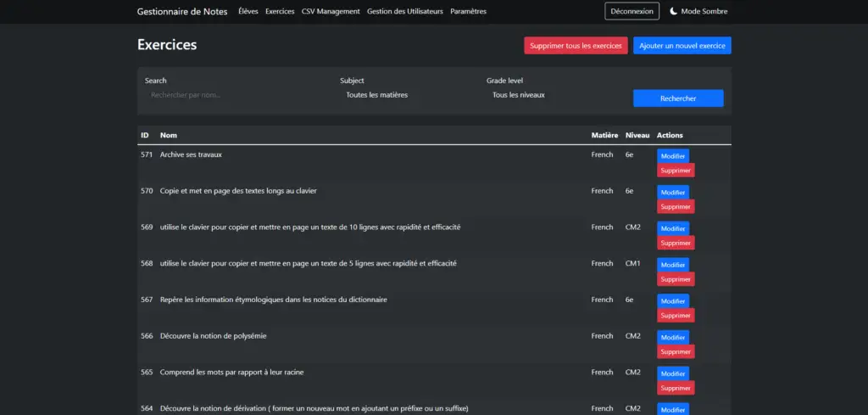
Task: Click the Nom column header
Action: coord(169,135)
